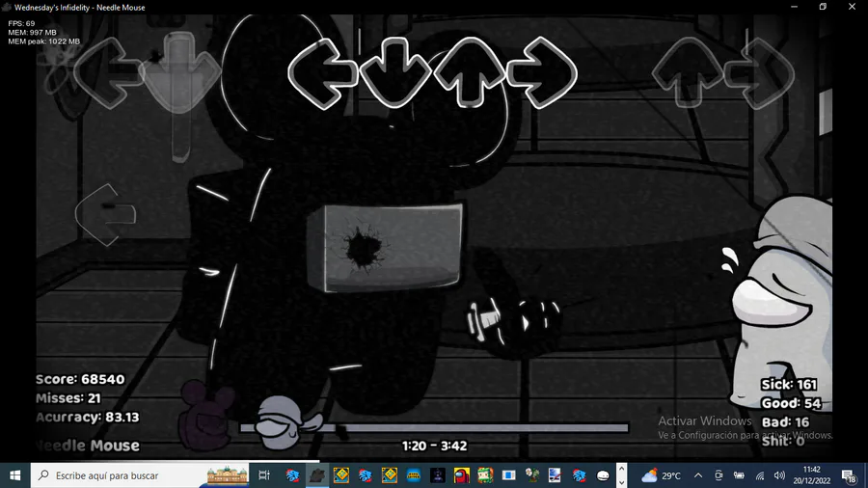Open the white round face taskbar icon
868x488 pixels.
[x=603, y=475]
